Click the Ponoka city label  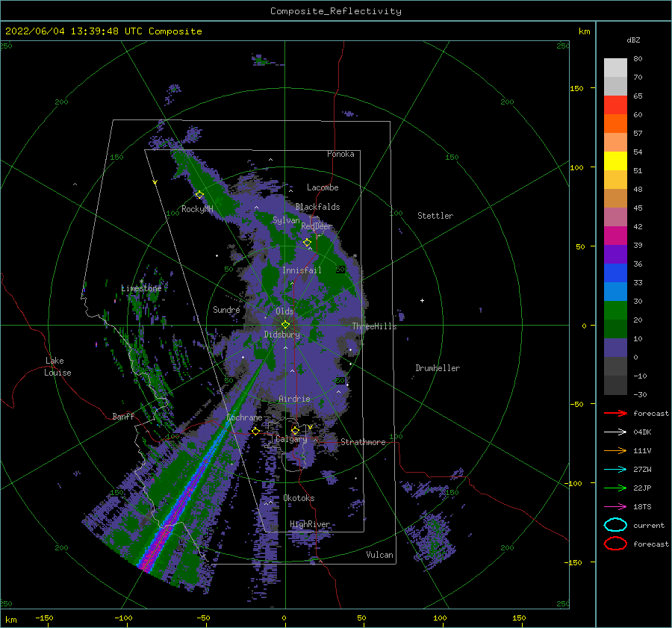(340, 154)
